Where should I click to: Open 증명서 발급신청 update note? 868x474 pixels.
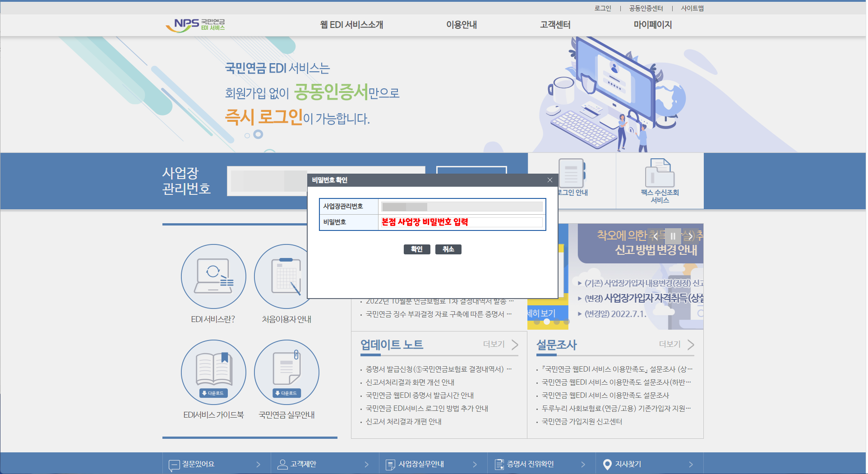[439, 369]
